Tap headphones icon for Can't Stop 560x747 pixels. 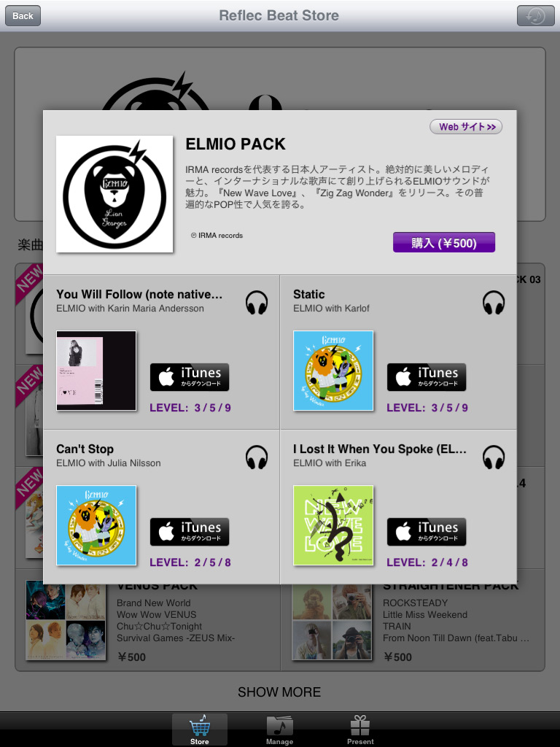point(257,457)
